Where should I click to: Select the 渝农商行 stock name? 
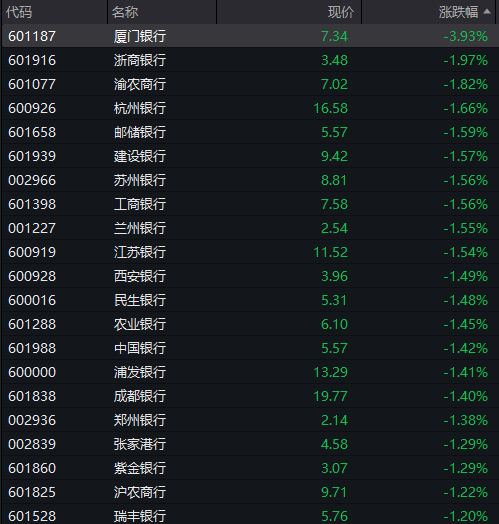pos(140,84)
